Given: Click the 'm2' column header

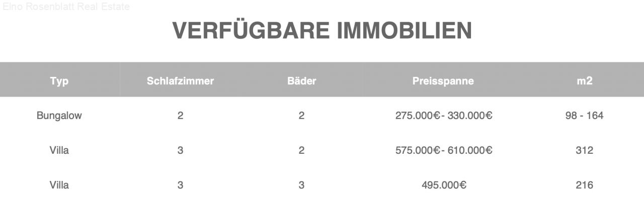Looking at the screenshot, I should [584, 81].
